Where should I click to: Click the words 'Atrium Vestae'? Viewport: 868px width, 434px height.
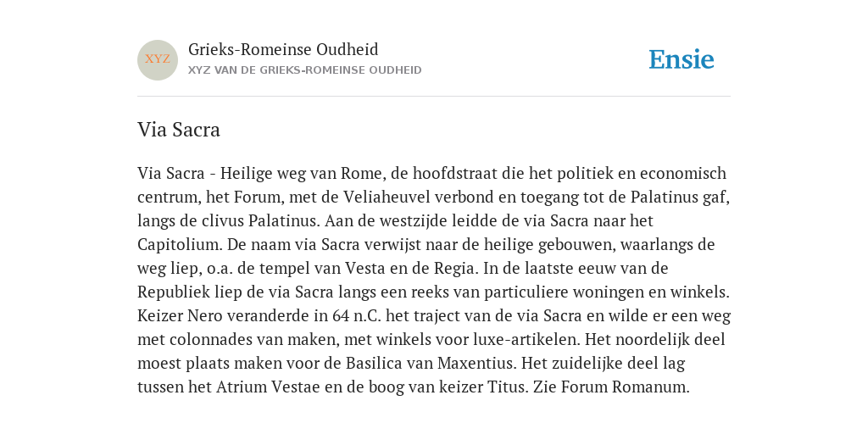(x=268, y=387)
